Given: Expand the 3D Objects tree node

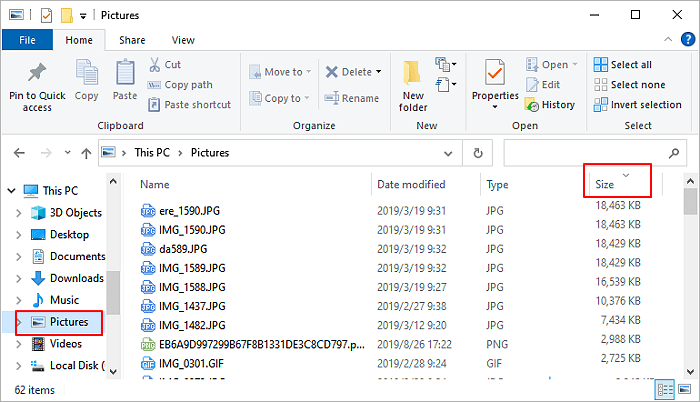Looking at the screenshot, I should click(x=18, y=213).
